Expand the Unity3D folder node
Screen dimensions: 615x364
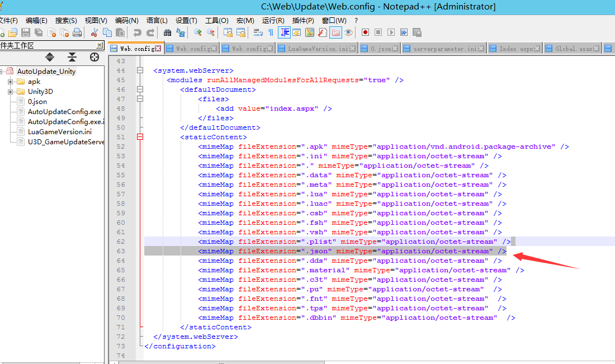pyautogui.click(x=11, y=92)
